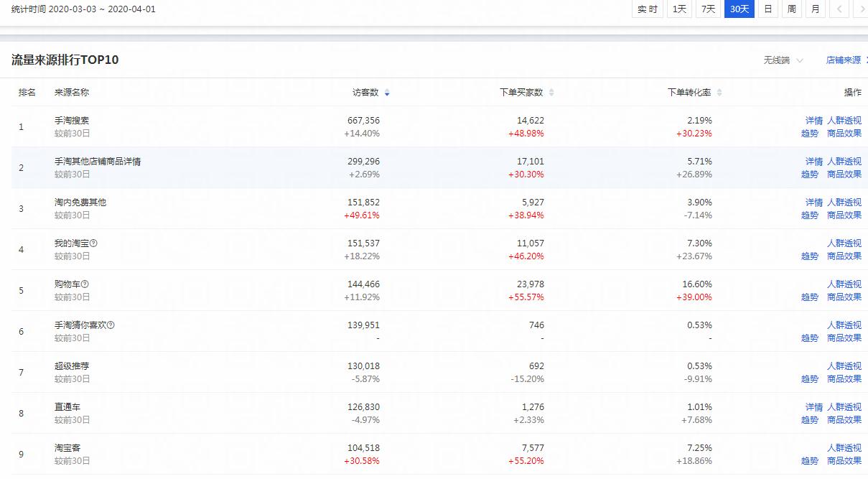Image resolution: width=868 pixels, height=479 pixels.
Task: Switch to the 1天 time range tab
Action: 678,9
